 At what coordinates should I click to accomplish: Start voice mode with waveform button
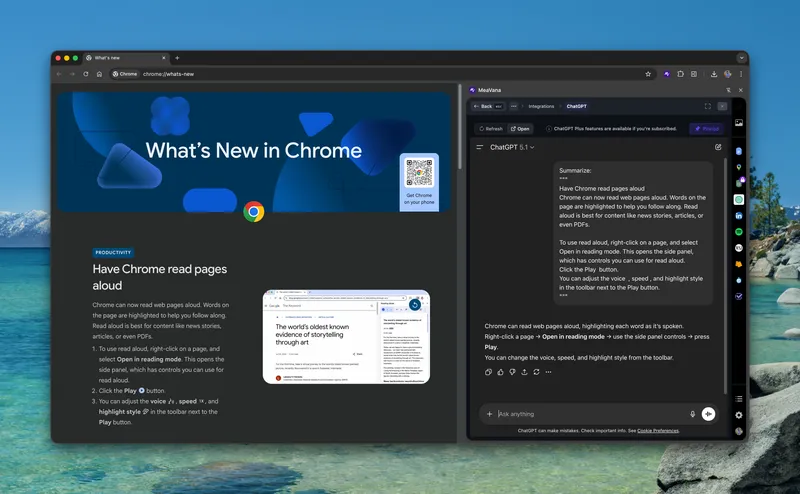pyautogui.click(x=708, y=414)
